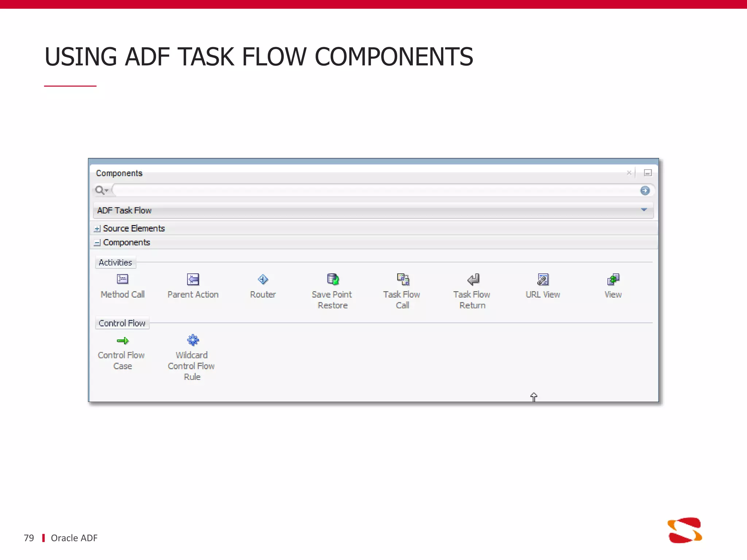Select the Parent Action activity icon

click(x=193, y=279)
